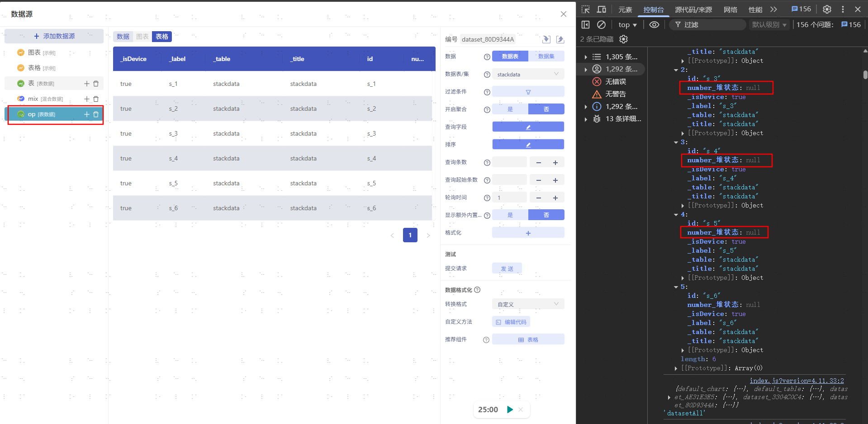
Task: Delete the 表 [表数据] data source
Action: coord(96,84)
